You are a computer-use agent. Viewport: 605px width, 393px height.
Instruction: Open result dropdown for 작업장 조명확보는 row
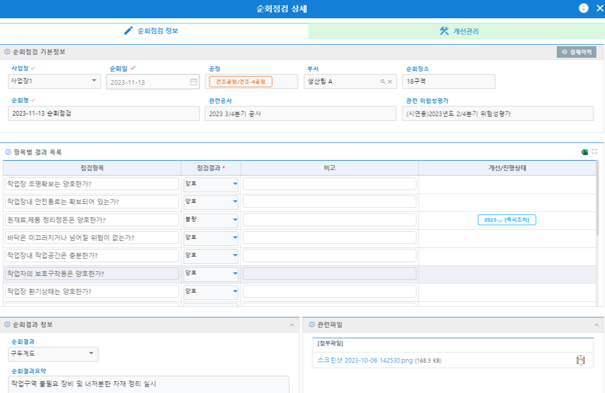pos(211,184)
